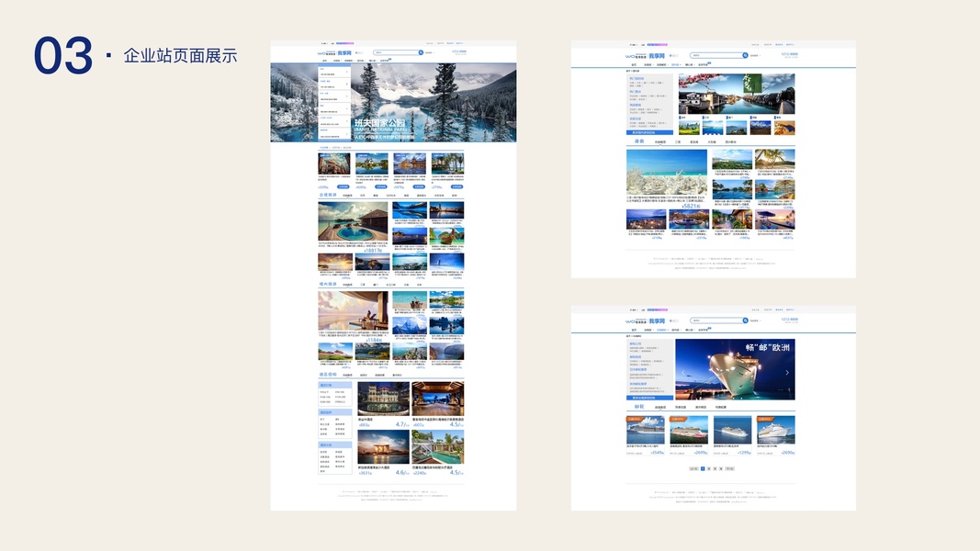980x551 pixels.
Task: Click 酒店 section heading in left mockup
Action: pos(328,375)
